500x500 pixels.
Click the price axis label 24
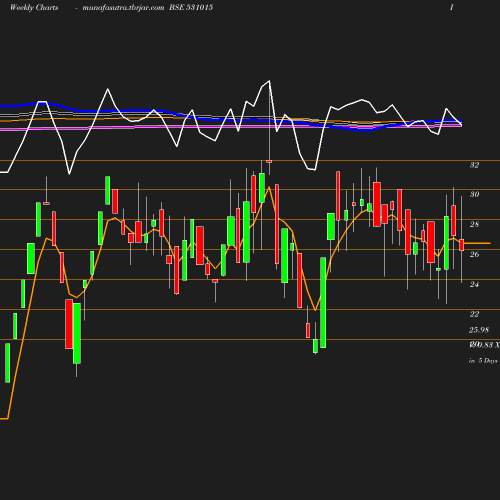(x=474, y=284)
